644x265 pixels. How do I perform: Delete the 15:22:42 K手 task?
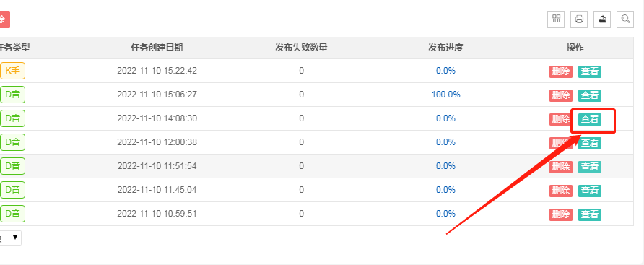561,71
